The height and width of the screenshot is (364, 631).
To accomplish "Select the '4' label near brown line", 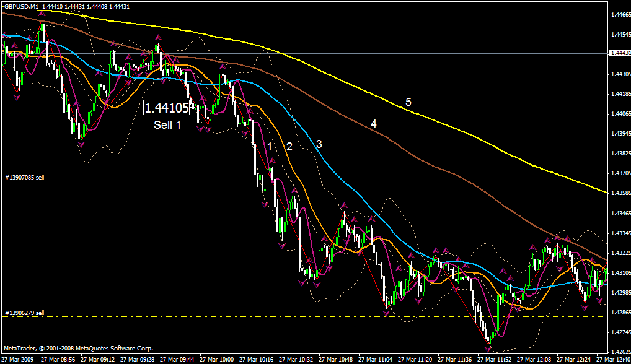I will point(373,124).
